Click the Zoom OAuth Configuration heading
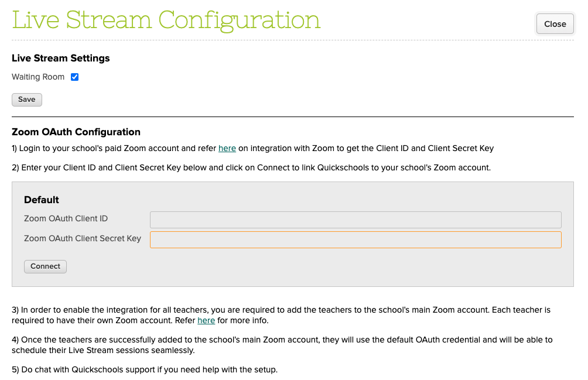The width and height of the screenshot is (588, 380). tap(76, 132)
